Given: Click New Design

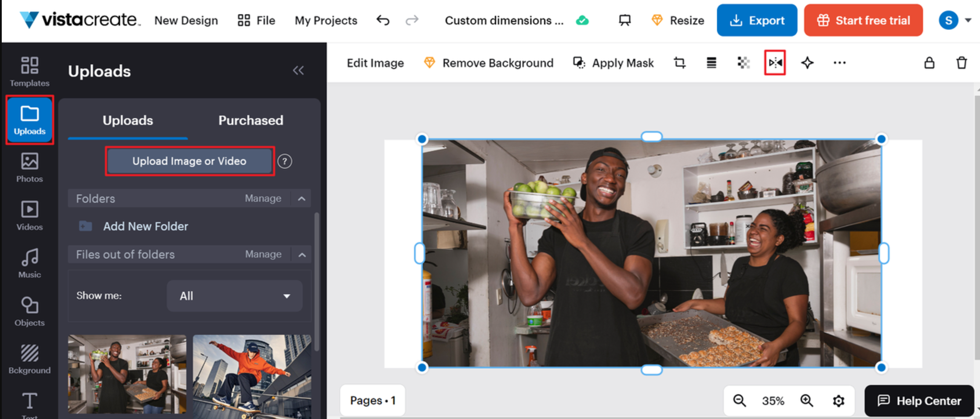Looking at the screenshot, I should click(x=186, y=20).
